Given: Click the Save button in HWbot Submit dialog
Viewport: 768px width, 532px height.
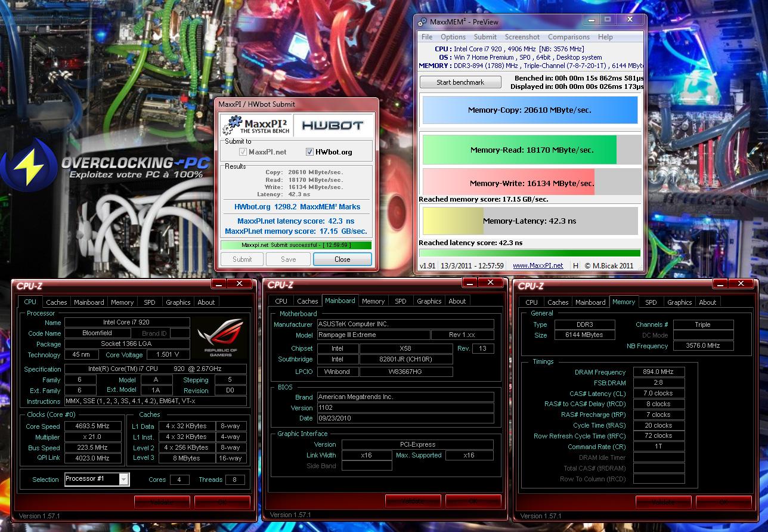Looking at the screenshot, I should 288,259.
